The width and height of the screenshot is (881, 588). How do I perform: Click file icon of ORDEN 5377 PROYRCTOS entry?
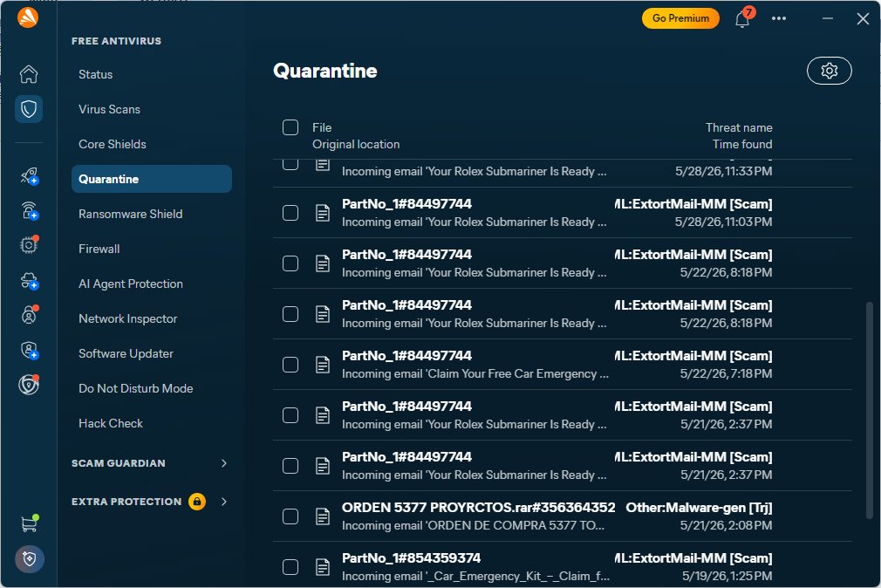coord(323,516)
